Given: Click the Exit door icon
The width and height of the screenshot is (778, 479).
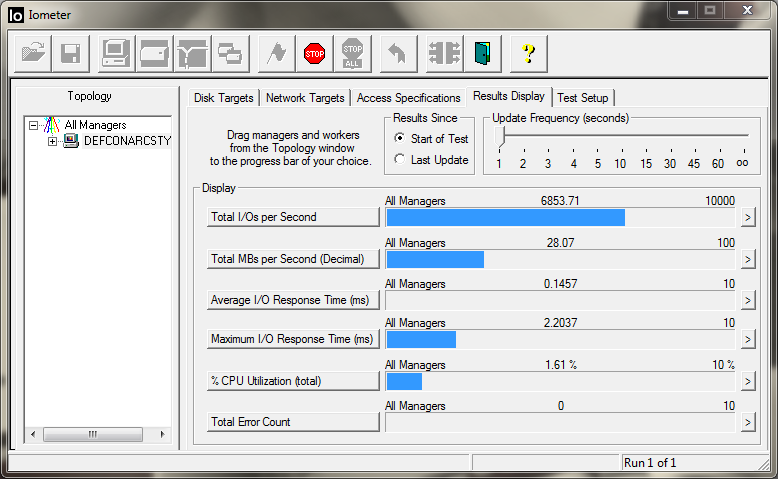Looking at the screenshot, I should [482, 53].
